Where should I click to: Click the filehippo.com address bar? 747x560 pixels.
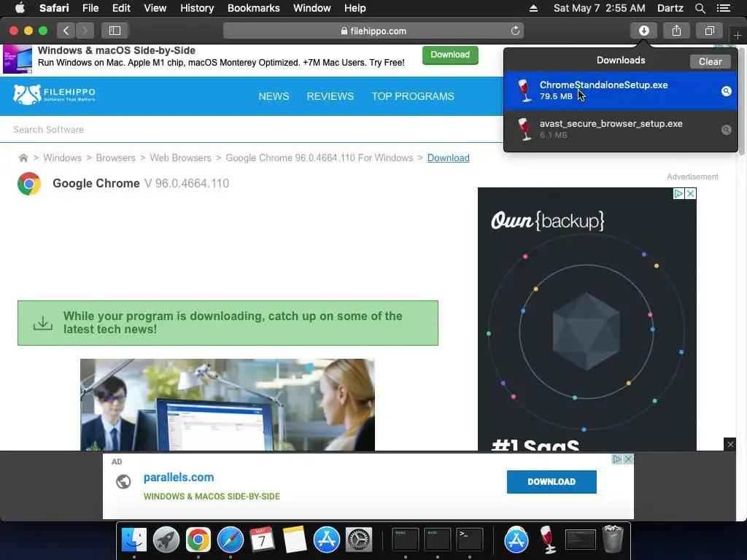373,31
